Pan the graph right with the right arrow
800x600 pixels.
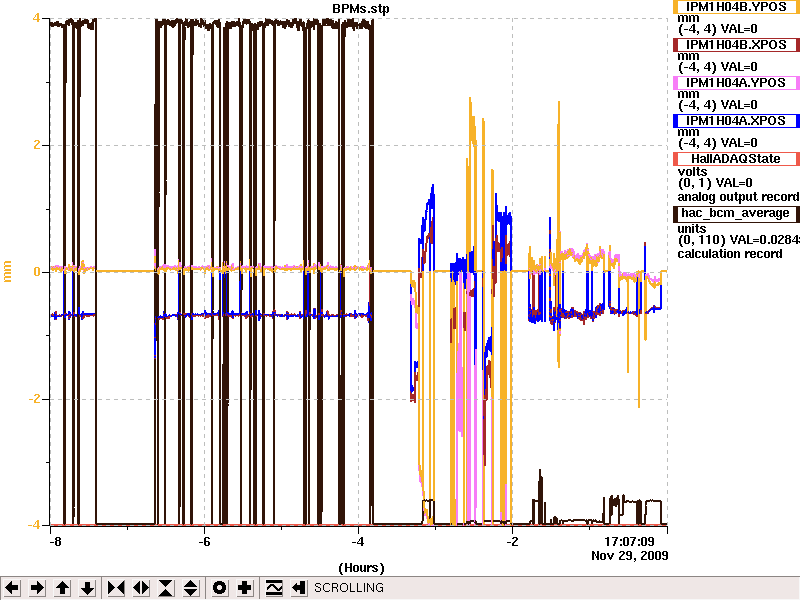[37, 588]
